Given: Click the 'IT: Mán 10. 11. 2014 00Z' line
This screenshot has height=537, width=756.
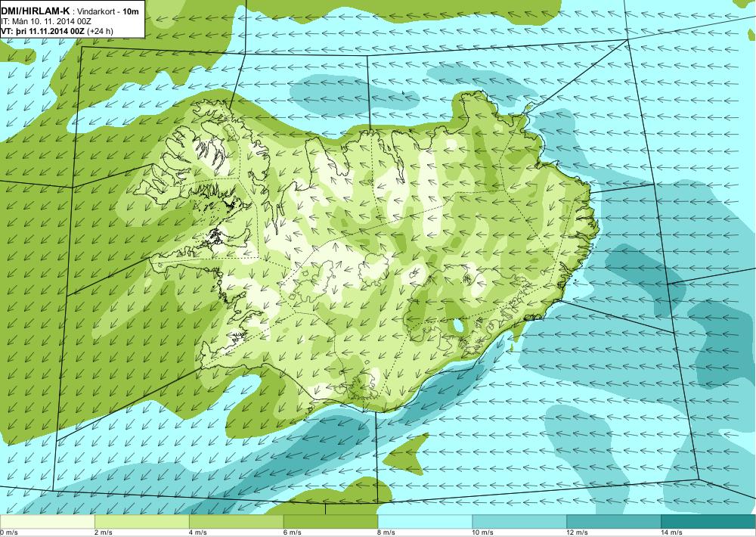Looking at the screenshot, I should coord(46,20).
